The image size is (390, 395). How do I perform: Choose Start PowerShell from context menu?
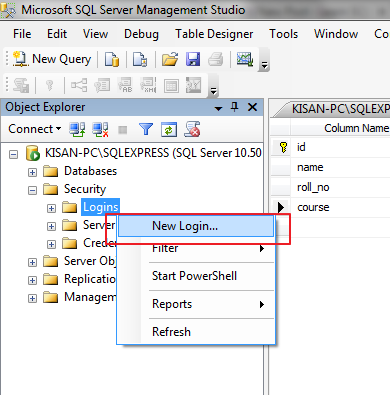coord(196,276)
